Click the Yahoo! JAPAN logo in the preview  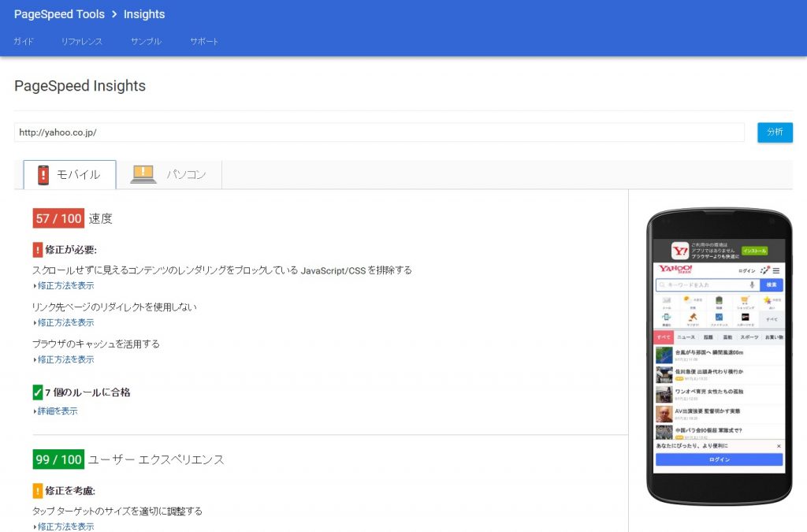point(675,270)
